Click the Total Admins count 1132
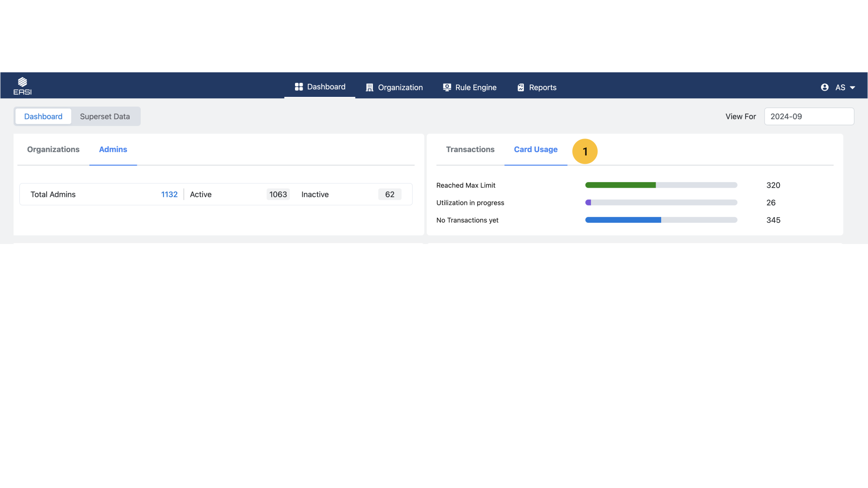 169,194
